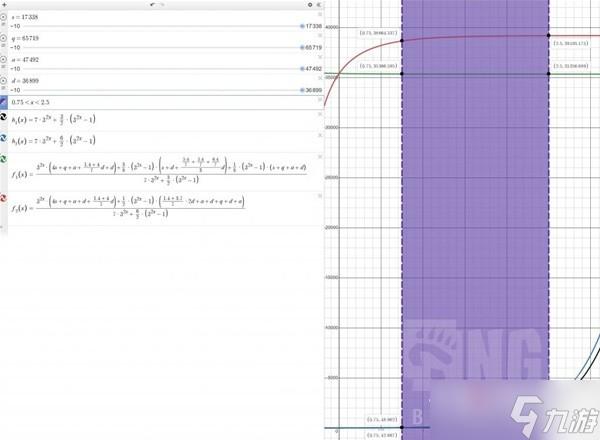Collapse the expression list with double chevron

320,5
